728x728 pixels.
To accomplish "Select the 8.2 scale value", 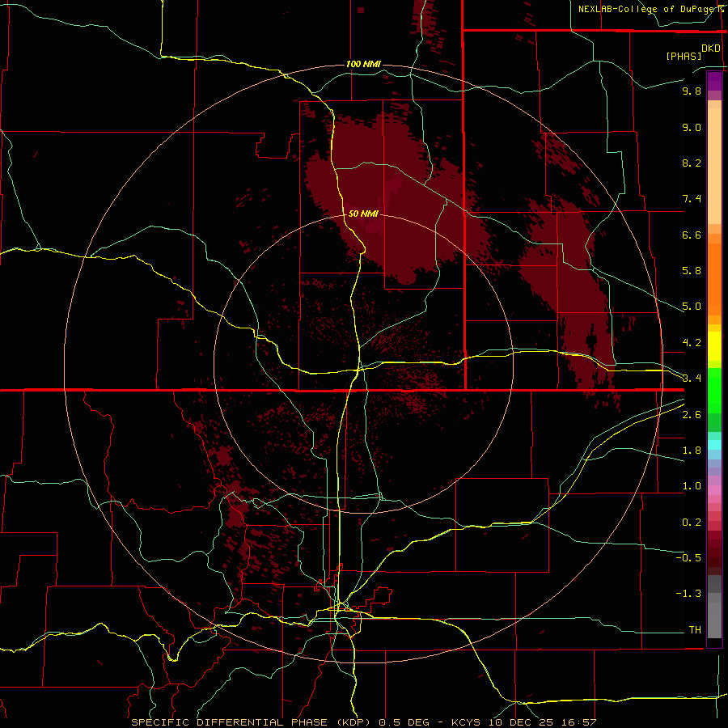I will click(692, 163).
